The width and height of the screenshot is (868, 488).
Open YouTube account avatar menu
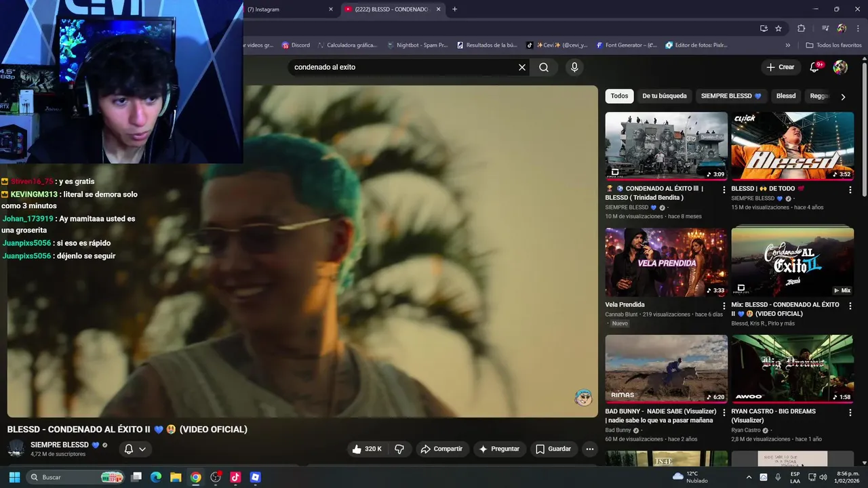pos(840,67)
